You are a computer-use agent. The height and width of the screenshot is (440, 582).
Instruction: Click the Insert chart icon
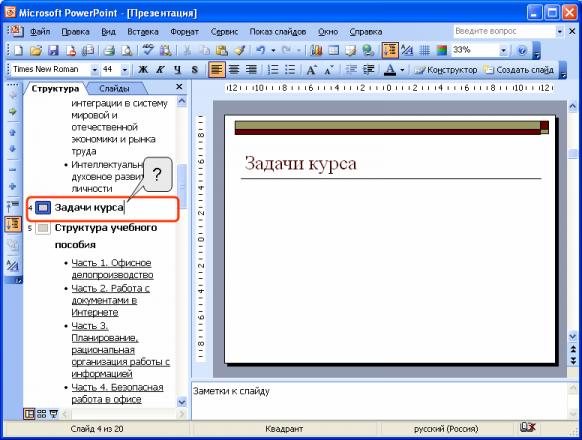tap(316, 50)
